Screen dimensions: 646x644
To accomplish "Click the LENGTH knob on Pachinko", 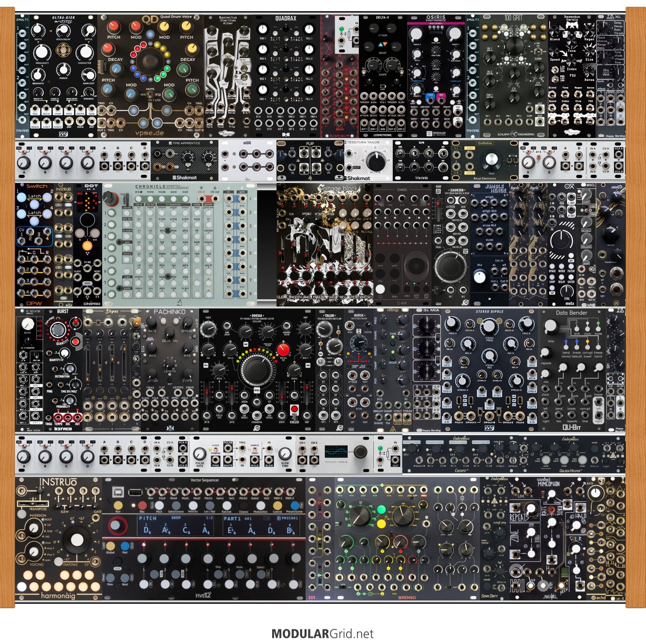I will click(169, 363).
